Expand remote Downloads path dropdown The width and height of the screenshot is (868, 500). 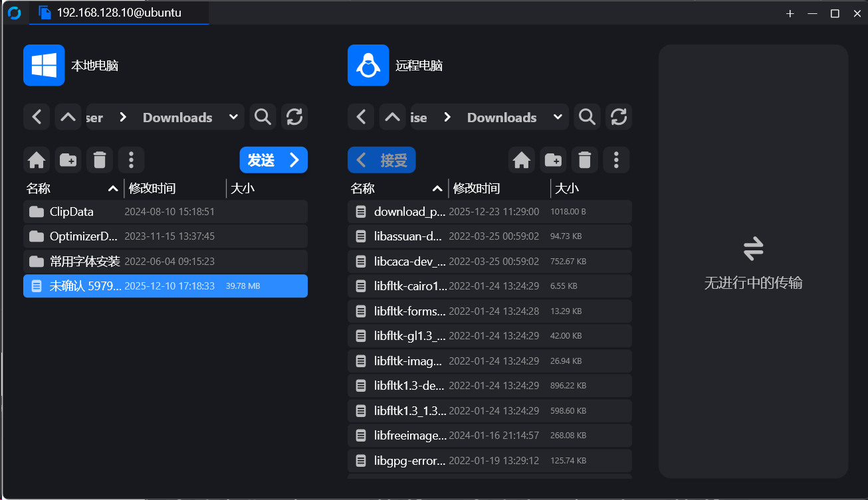click(x=558, y=118)
